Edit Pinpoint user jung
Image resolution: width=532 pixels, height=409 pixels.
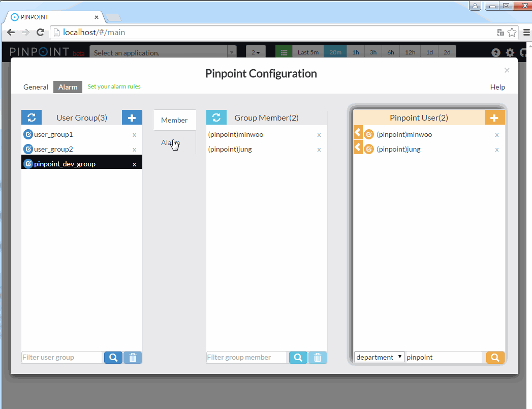click(369, 150)
